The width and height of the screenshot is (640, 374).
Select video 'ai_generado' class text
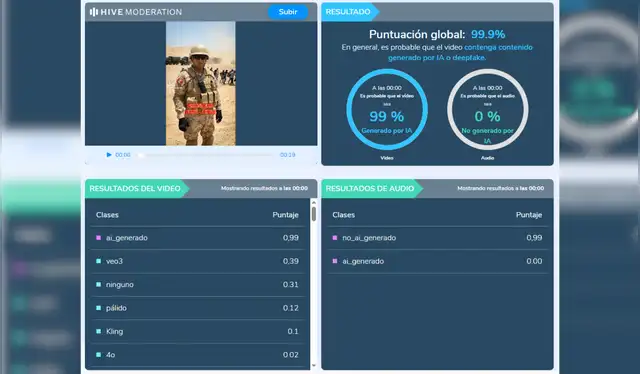[127, 238]
